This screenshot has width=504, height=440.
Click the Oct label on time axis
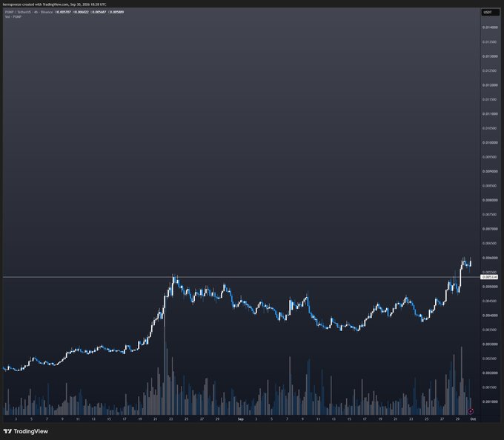pos(473,419)
